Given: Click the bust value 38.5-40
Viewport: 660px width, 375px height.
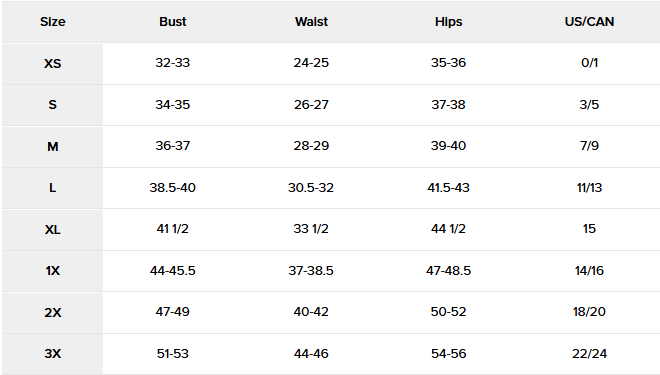Looking at the screenshot, I should point(173,188).
